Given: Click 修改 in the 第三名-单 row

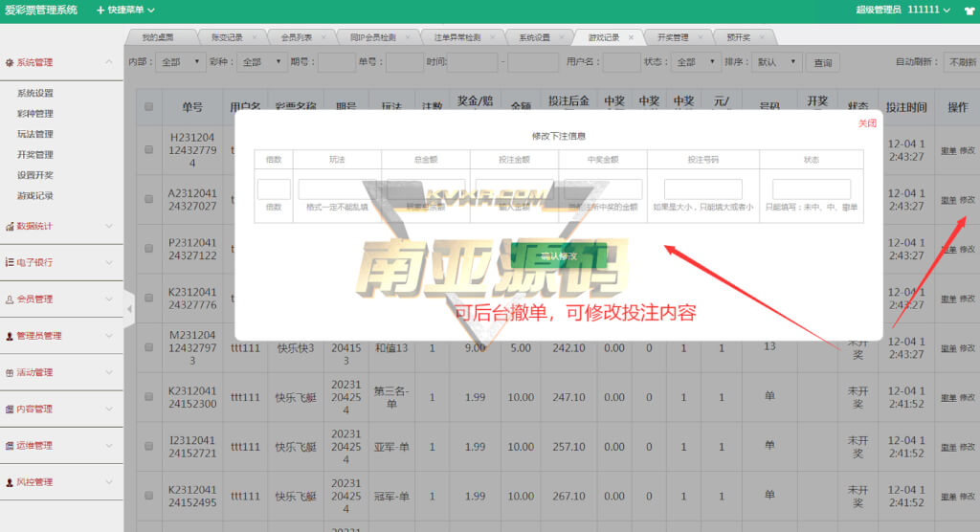Looking at the screenshot, I should click(967, 398).
